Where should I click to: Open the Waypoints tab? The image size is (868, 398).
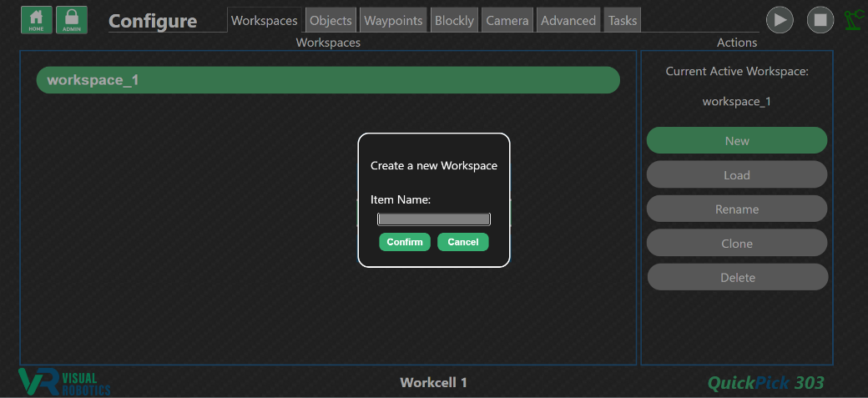tap(393, 21)
